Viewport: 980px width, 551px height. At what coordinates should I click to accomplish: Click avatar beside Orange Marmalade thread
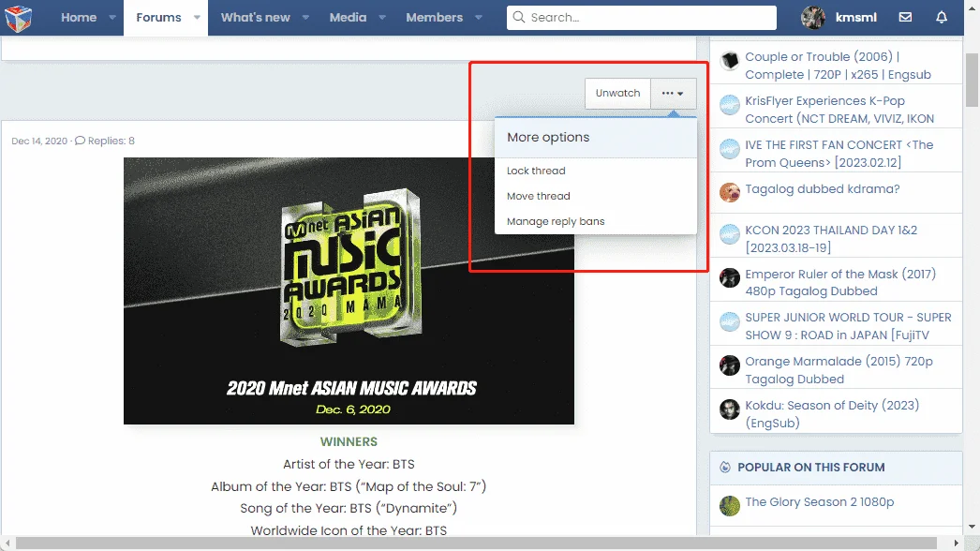coord(729,365)
